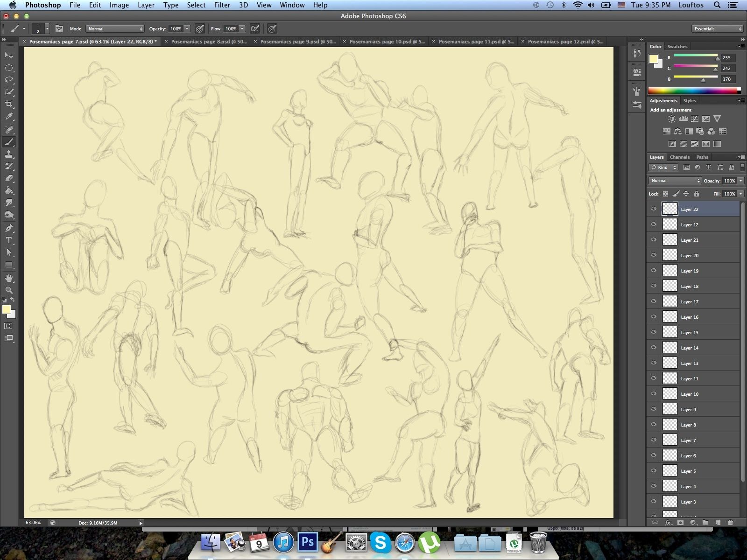Select the Move tool
The image size is (747, 560).
coord(9,55)
